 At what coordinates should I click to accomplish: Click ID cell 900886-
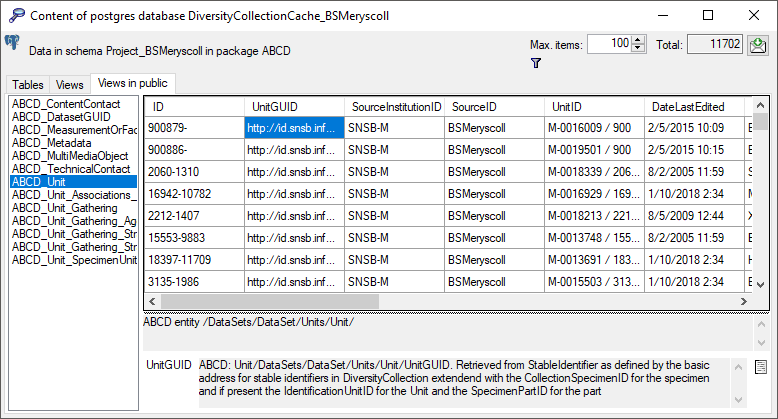[194, 149]
